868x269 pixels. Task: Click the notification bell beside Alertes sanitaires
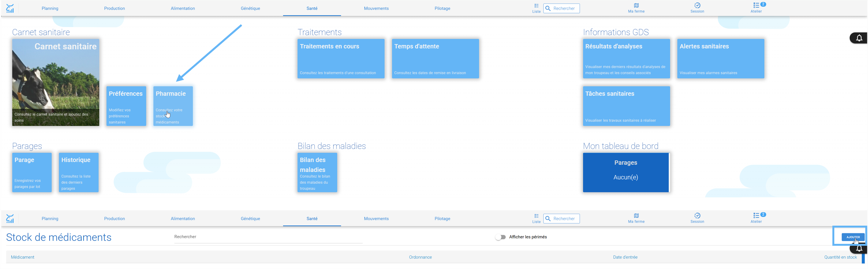click(x=859, y=38)
